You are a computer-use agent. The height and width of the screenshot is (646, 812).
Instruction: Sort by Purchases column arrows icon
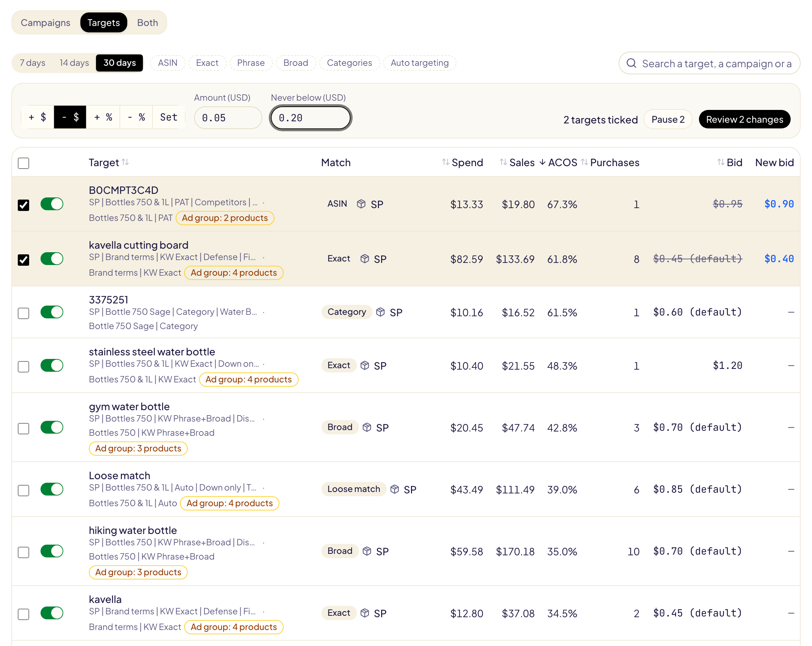point(584,162)
